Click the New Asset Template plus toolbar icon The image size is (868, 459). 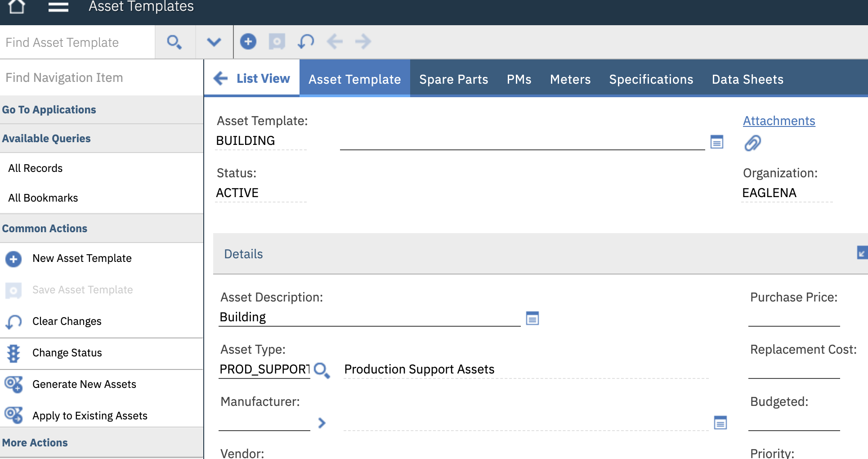pyautogui.click(x=248, y=41)
